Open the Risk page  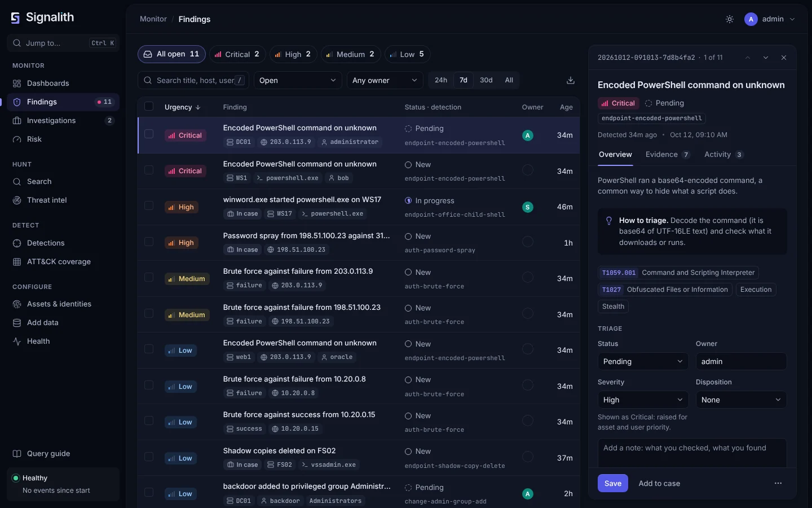tap(63, 139)
